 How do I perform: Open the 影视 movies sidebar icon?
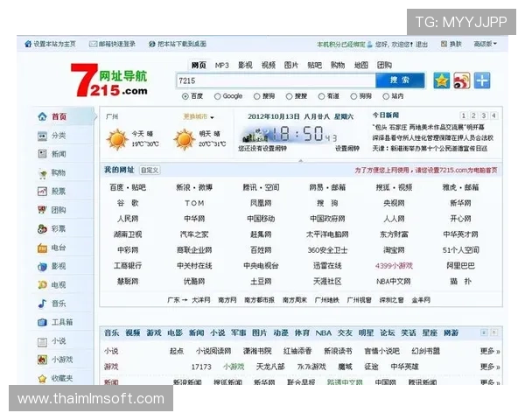pyautogui.click(x=43, y=267)
